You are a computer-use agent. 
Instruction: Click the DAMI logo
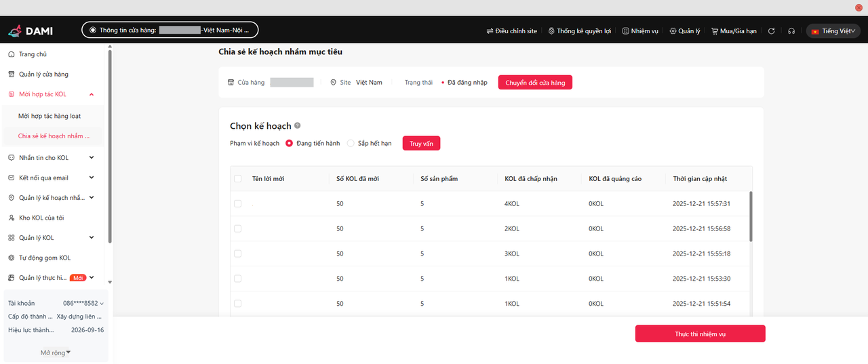pos(31,31)
